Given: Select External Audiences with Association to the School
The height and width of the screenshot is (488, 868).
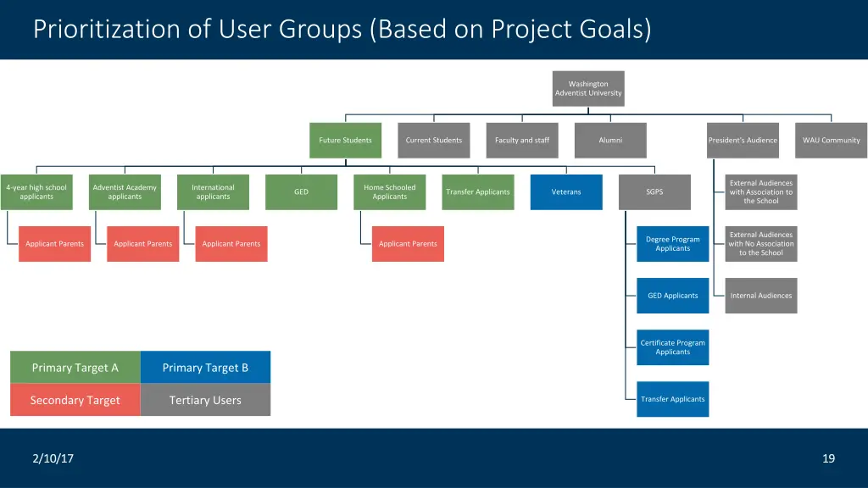Looking at the screenshot, I should pos(761,192).
